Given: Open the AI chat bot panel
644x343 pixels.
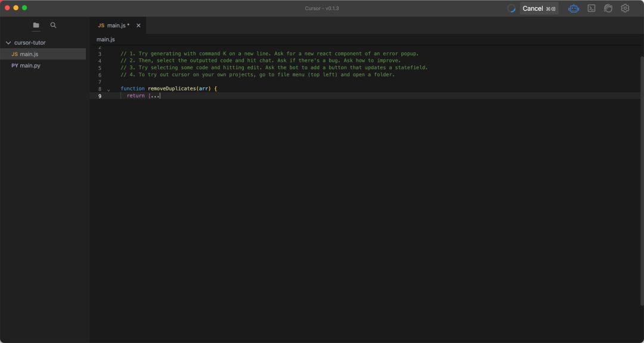Looking at the screenshot, I should [x=574, y=8].
